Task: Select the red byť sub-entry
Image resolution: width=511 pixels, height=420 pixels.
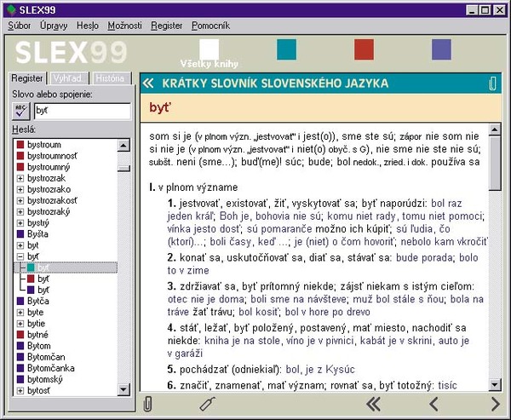Action: [38, 279]
